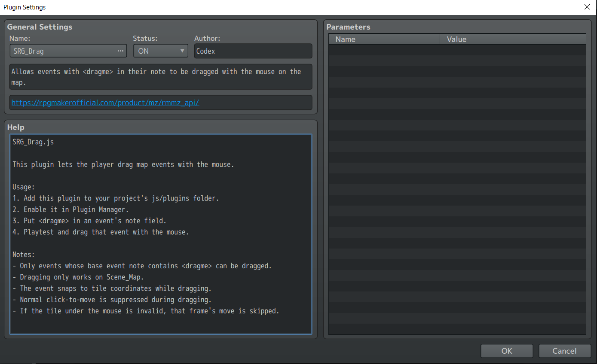Viewport: 597px width, 364px height.
Task: Click the Cancel button
Action: 564,351
